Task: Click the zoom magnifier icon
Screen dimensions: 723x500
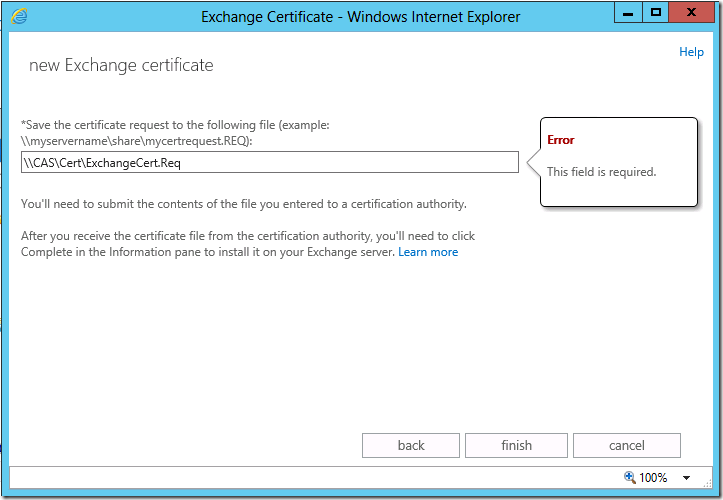Action: (630, 477)
